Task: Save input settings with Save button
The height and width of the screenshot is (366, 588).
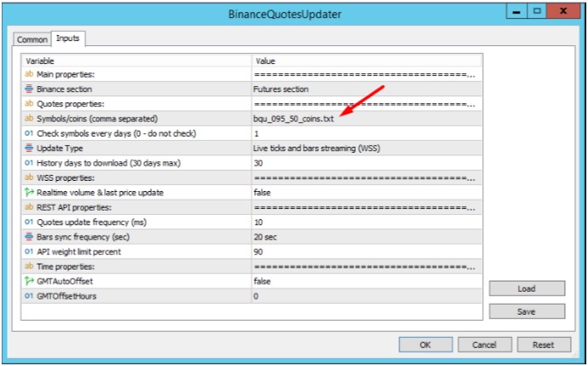Action: tap(527, 311)
